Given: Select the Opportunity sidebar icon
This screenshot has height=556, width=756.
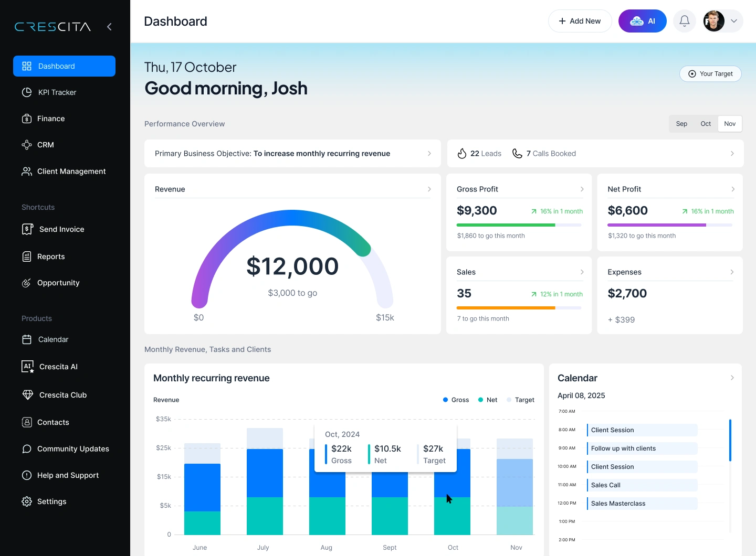Looking at the screenshot, I should coord(27,283).
